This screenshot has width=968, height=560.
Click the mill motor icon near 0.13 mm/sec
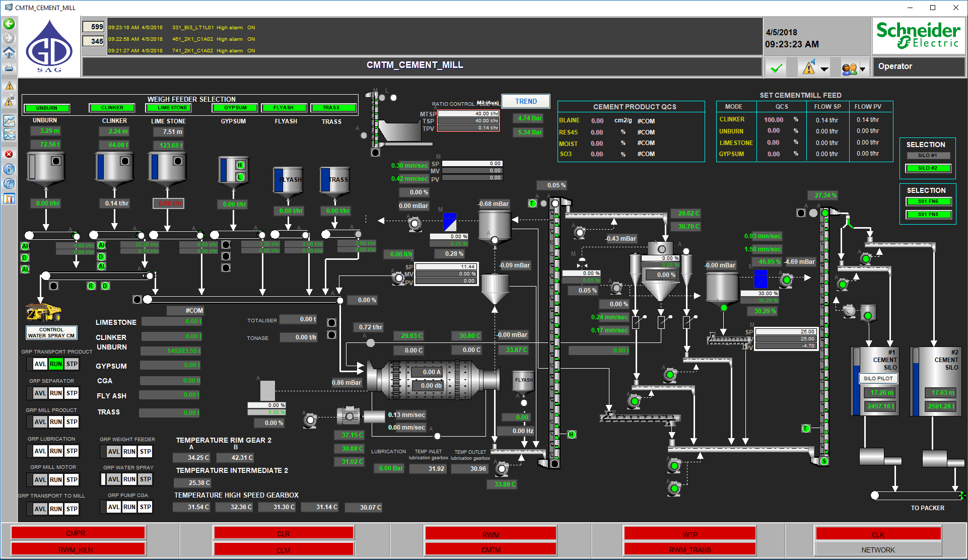tap(349, 416)
